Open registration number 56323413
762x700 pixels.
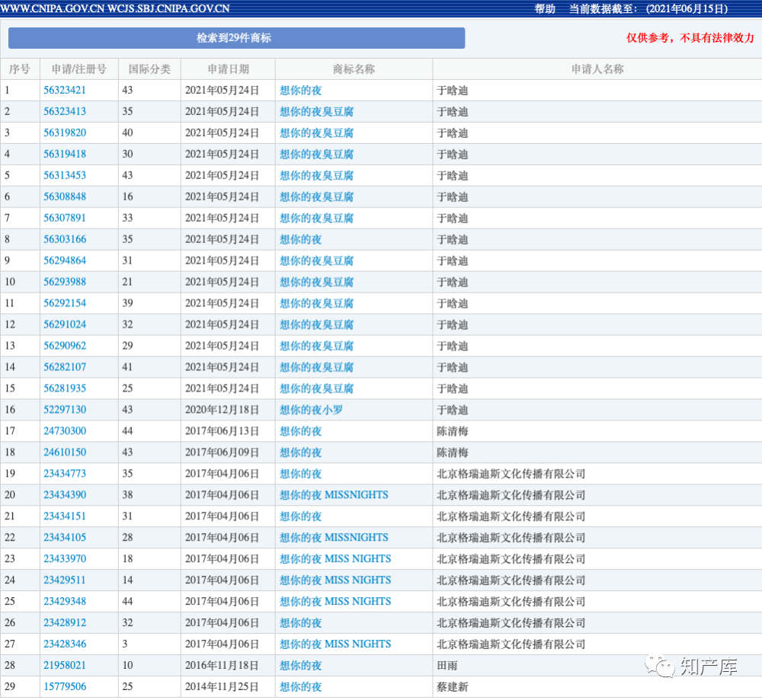coord(65,112)
